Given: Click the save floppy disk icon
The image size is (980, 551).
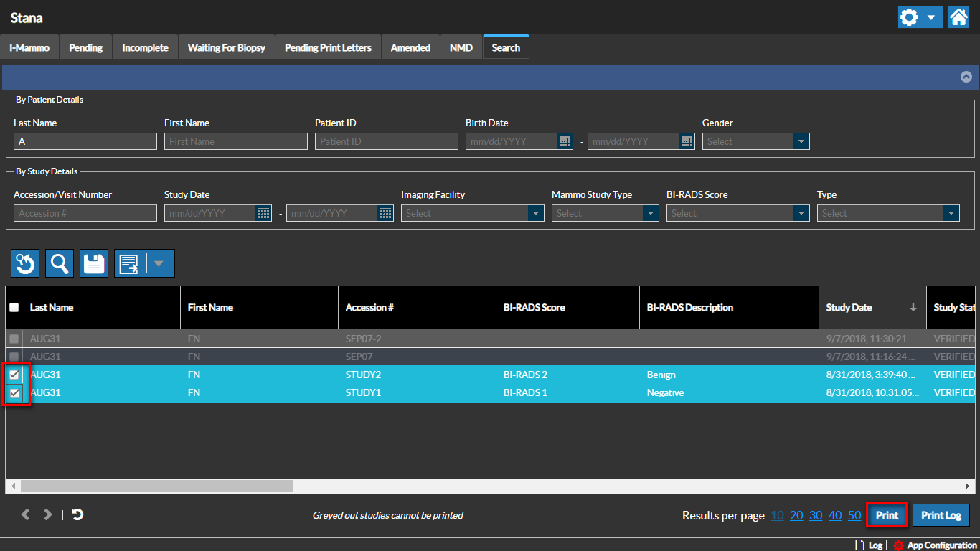Looking at the screenshot, I should point(94,263).
